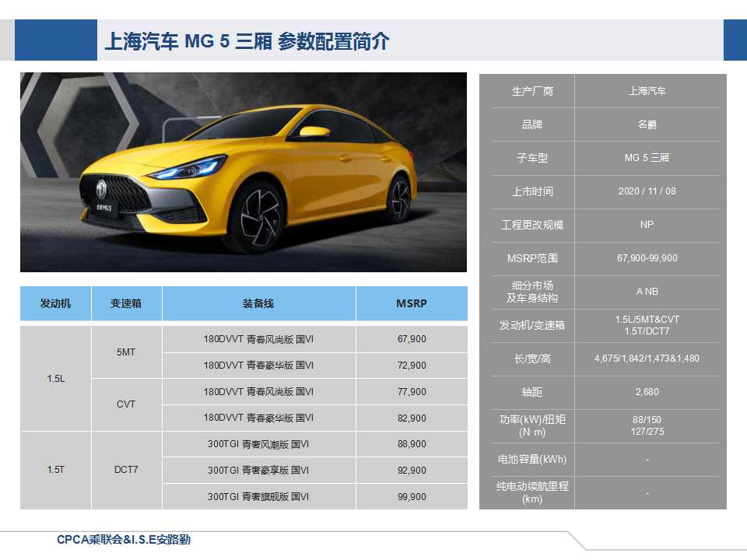
Task: Select the "1.5L" engine cell in the trim table
Action: [55, 379]
